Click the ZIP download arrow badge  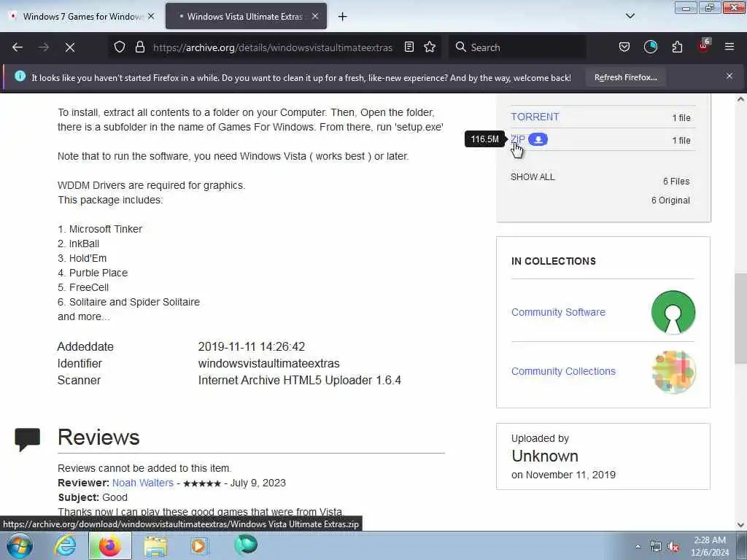[x=538, y=139]
